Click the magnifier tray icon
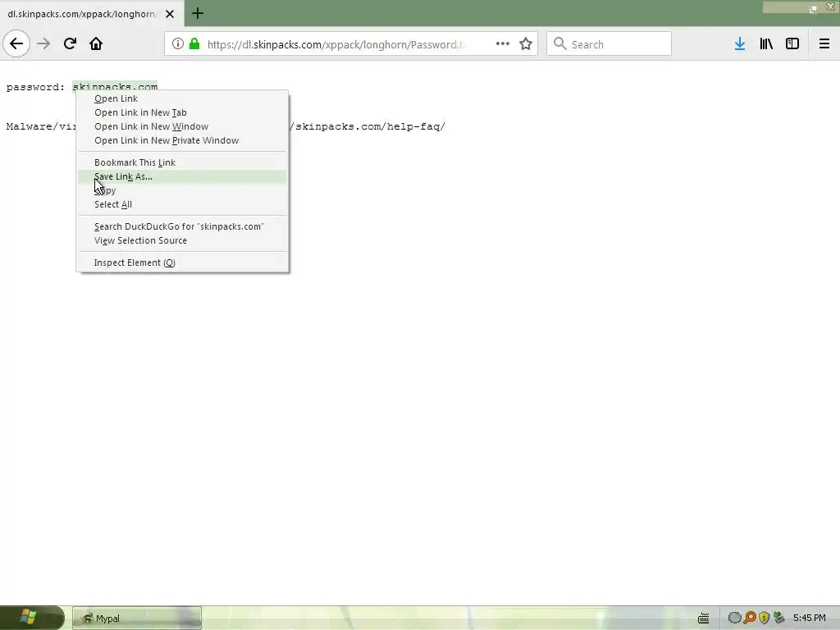This screenshot has height=630, width=840. click(750, 618)
